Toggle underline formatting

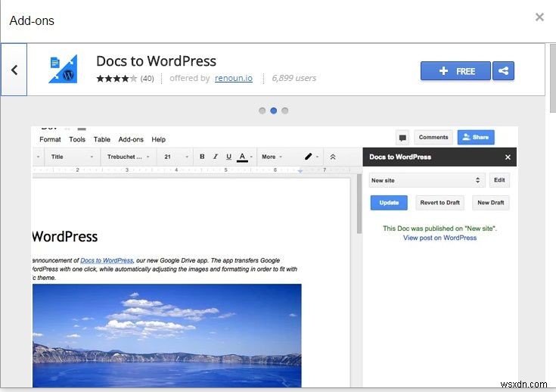[x=228, y=157]
